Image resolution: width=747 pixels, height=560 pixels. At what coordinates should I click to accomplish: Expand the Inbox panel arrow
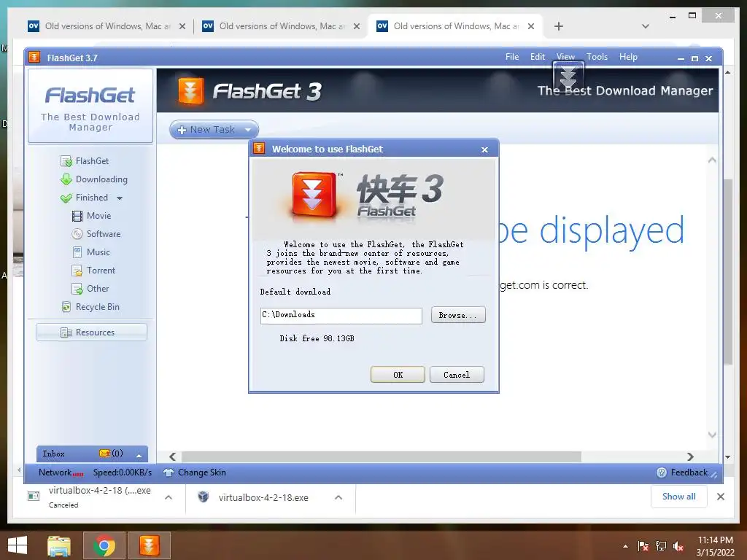point(139,455)
